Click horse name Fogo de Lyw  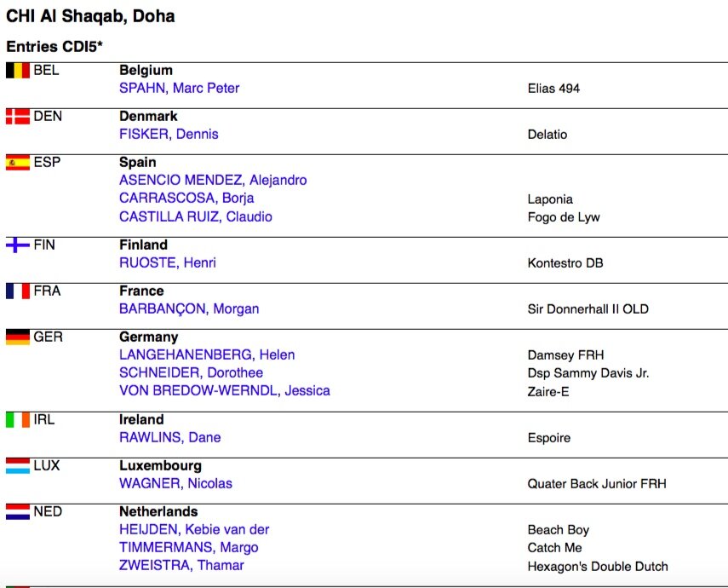pyautogui.click(x=564, y=217)
